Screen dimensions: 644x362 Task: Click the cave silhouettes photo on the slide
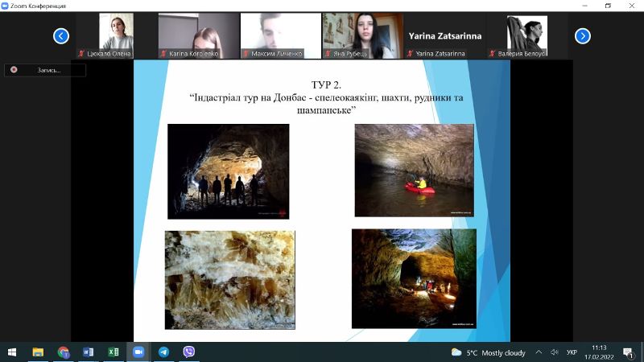[x=229, y=171]
